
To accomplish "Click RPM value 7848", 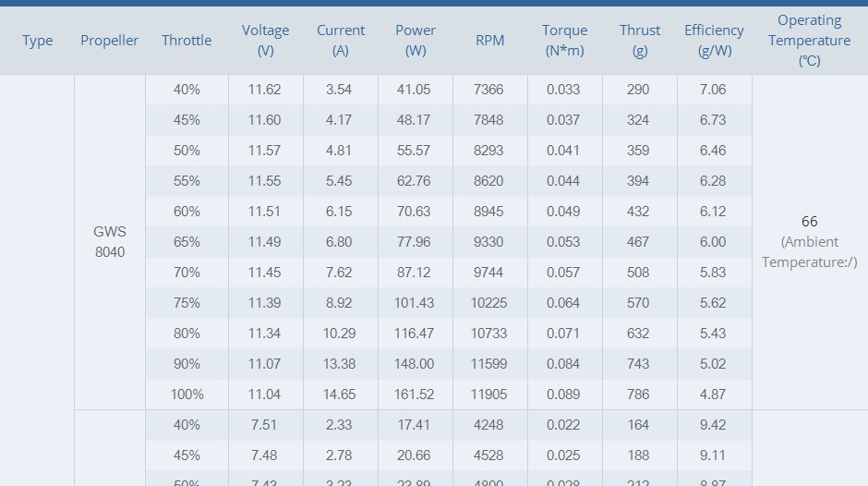I will 488,120.
